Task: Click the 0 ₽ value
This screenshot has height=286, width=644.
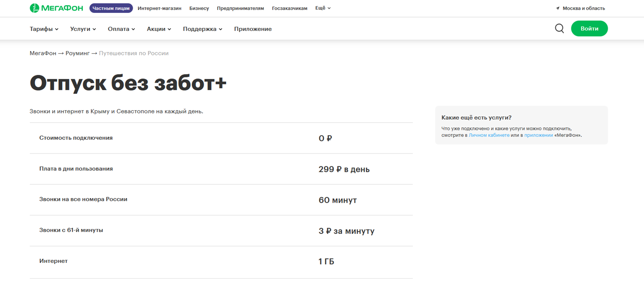Action: pos(325,138)
